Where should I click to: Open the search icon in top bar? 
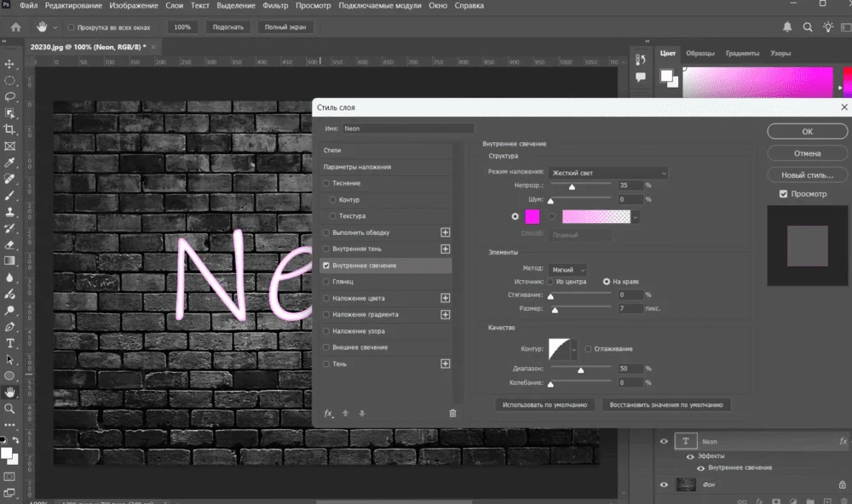point(808,27)
